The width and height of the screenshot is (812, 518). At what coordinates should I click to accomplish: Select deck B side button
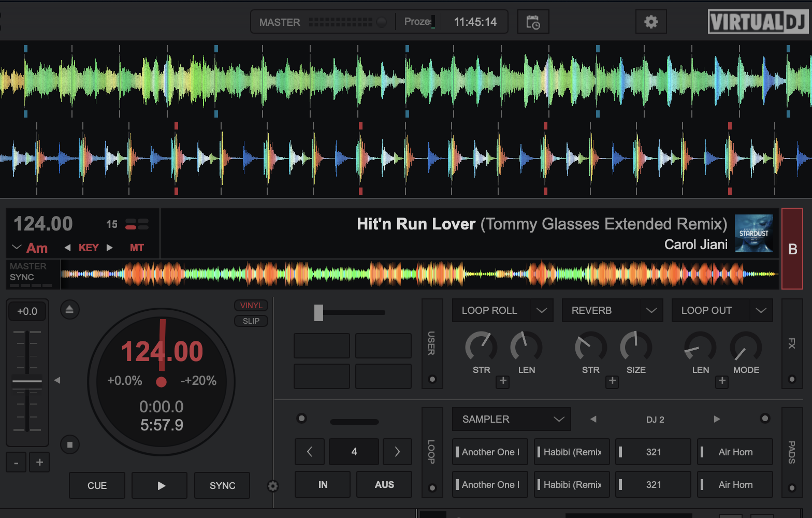click(792, 249)
